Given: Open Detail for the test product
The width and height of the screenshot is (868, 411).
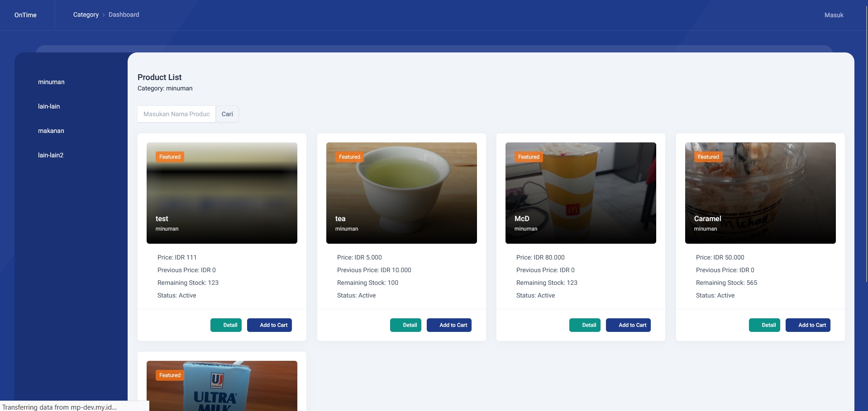Looking at the screenshot, I should coord(226,325).
